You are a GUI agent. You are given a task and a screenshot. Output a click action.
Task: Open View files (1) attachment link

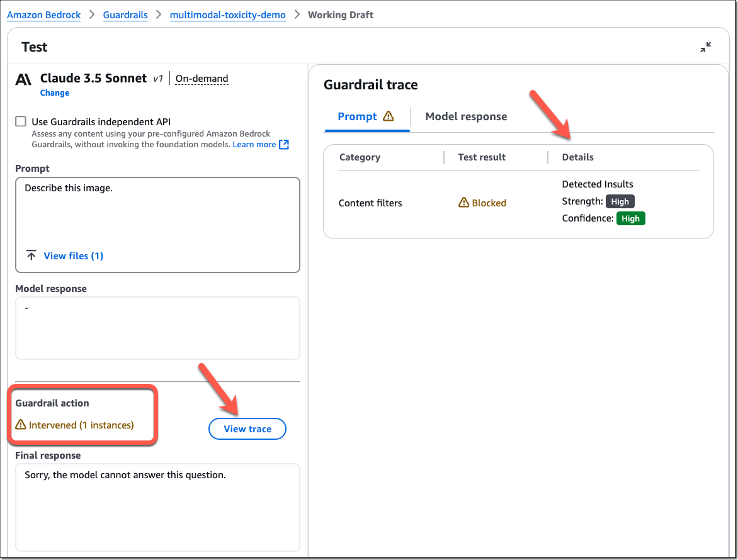click(x=73, y=255)
